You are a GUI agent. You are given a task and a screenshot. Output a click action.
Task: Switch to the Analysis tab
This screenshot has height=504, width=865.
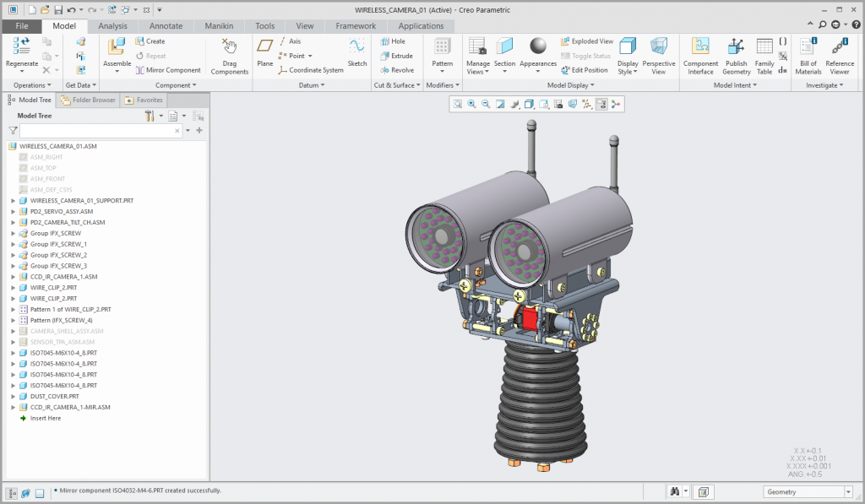[x=112, y=26]
